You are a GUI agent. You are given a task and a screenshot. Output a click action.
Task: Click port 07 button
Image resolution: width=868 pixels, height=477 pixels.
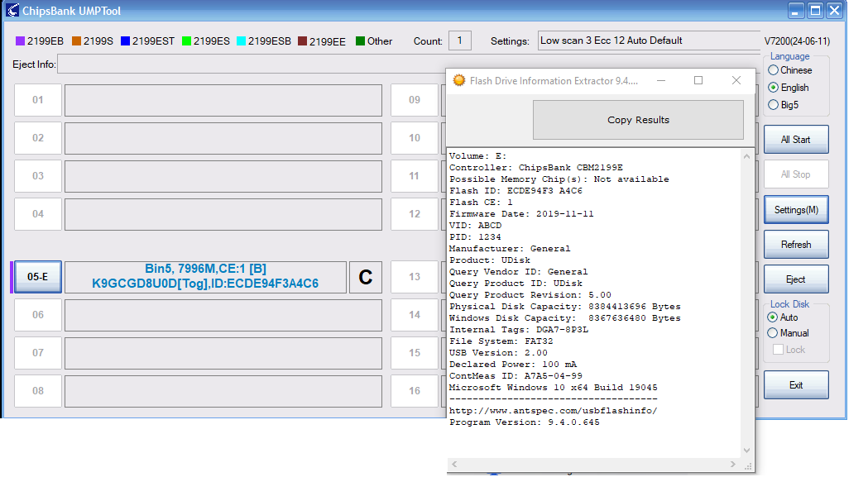coord(37,353)
